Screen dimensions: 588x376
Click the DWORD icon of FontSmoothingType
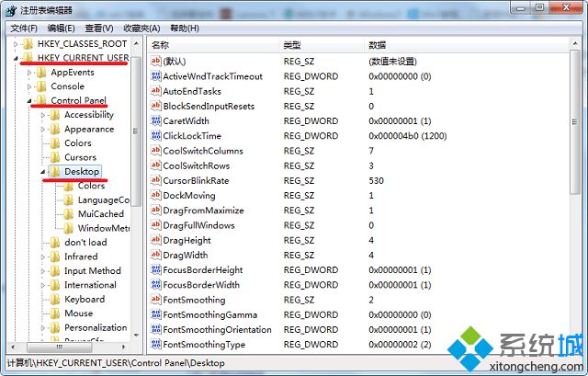click(x=155, y=344)
